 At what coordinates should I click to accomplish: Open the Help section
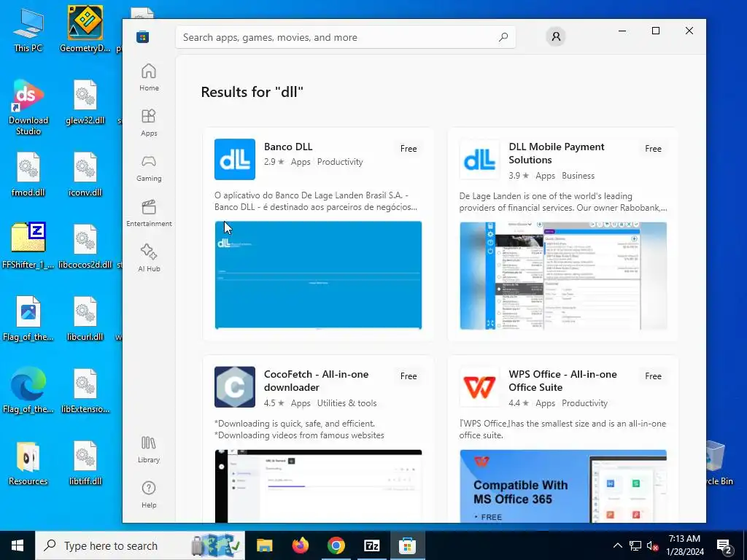tap(149, 494)
